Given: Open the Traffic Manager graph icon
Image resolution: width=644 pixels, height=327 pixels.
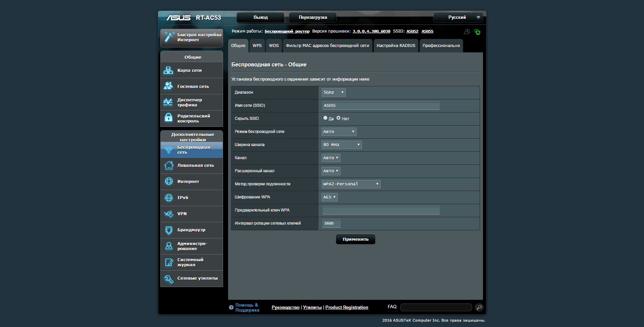Looking at the screenshot, I should (168, 102).
